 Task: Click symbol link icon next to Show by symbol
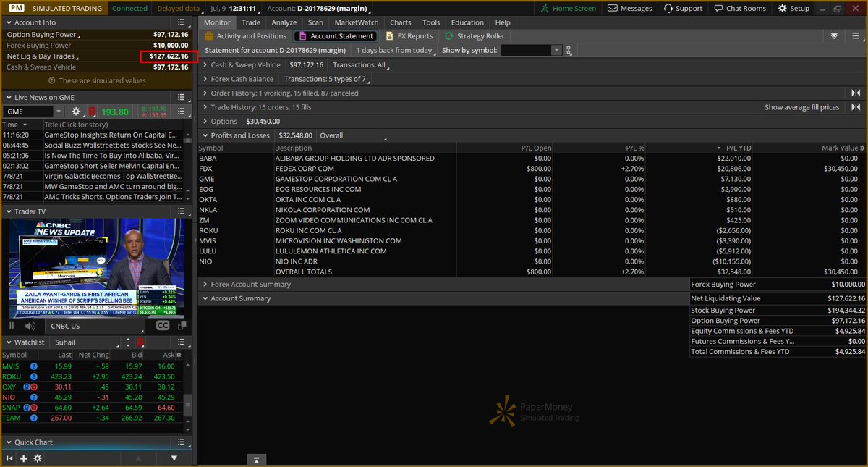tap(569, 50)
